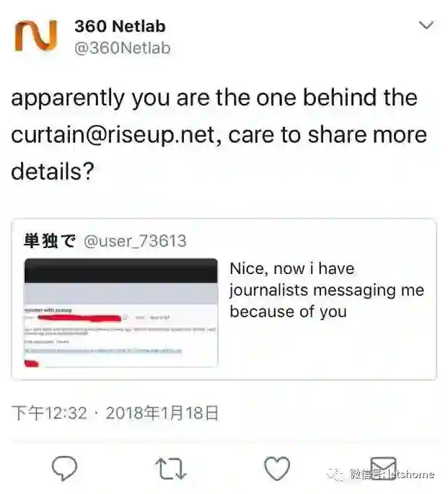Visit the @360Netlab handle profile
Viewport: 448px width, 494px height.
[123, 48]
